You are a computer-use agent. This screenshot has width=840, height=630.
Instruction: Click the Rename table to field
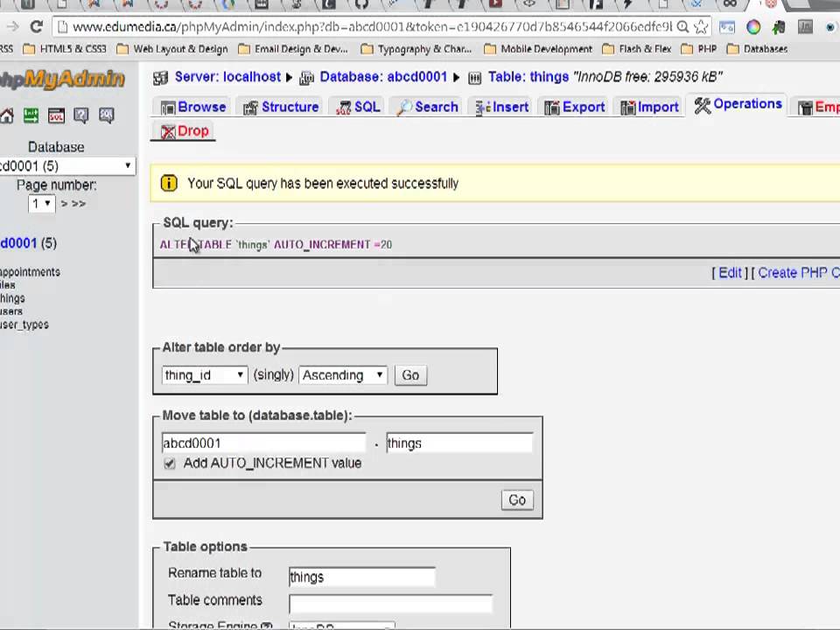coord(361,577)
